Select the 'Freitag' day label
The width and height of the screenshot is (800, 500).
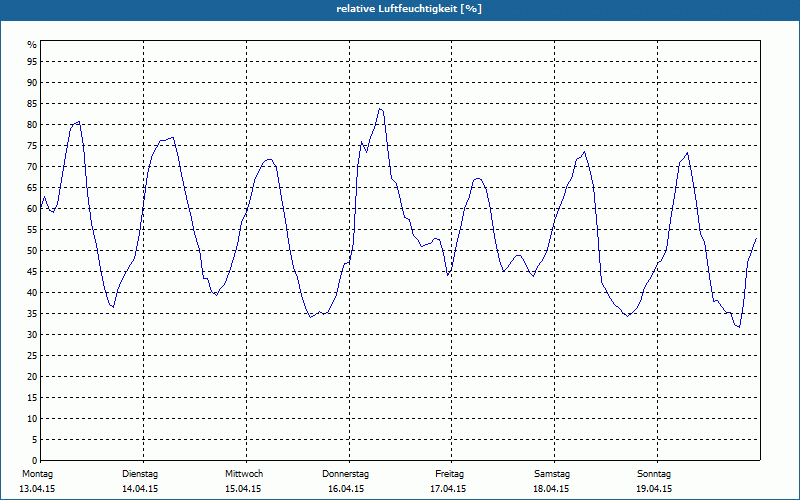pos(449,474)
